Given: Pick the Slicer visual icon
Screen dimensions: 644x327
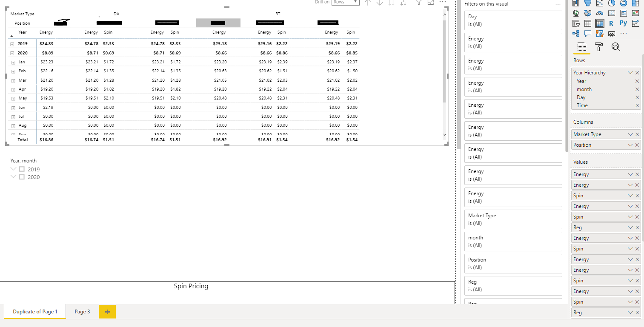Looking at the screenshot, I should tap(576, 23).
